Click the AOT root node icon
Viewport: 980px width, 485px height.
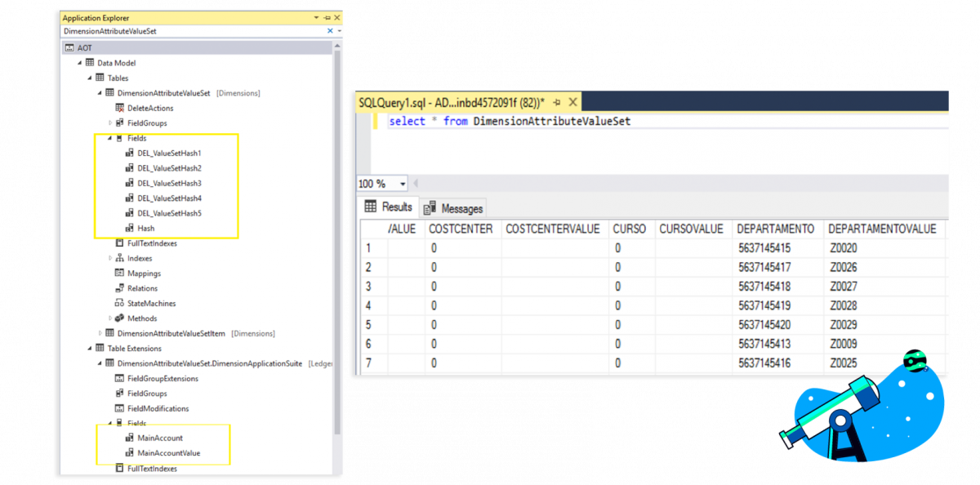point(70,48)
